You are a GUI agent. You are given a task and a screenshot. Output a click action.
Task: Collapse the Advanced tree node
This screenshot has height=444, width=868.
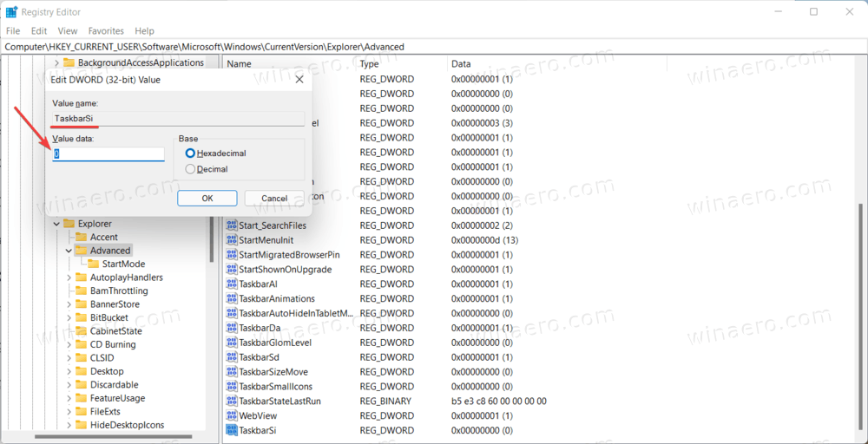pyautogui.click(x=69, y=251)
